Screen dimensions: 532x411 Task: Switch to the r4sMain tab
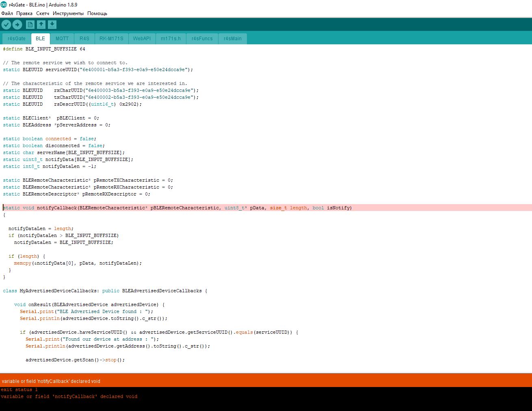click(233, 39)
